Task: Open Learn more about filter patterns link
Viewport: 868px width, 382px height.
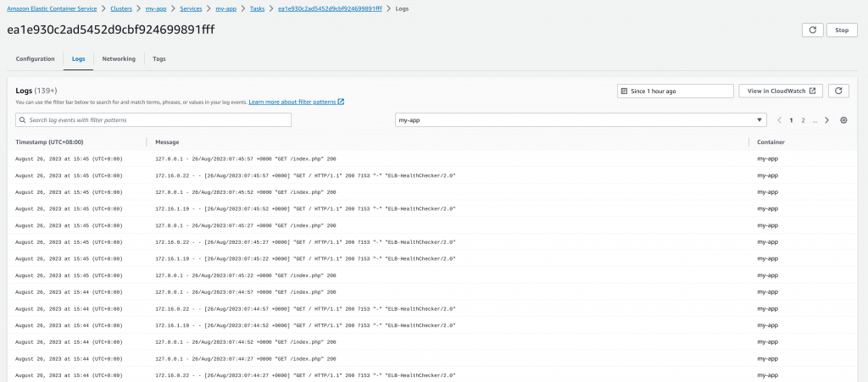Action: click(292, 102)
